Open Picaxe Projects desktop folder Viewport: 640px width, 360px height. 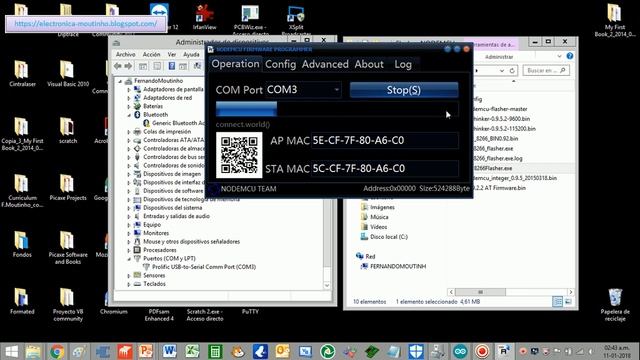[x=68, y=187]
